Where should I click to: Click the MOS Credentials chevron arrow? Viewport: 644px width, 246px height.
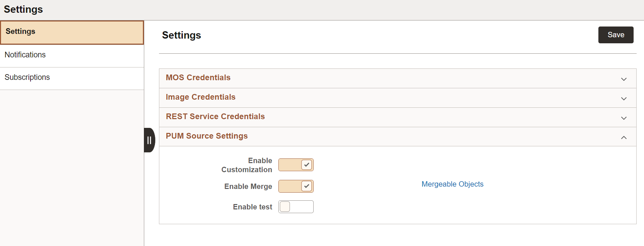(624, 79)
